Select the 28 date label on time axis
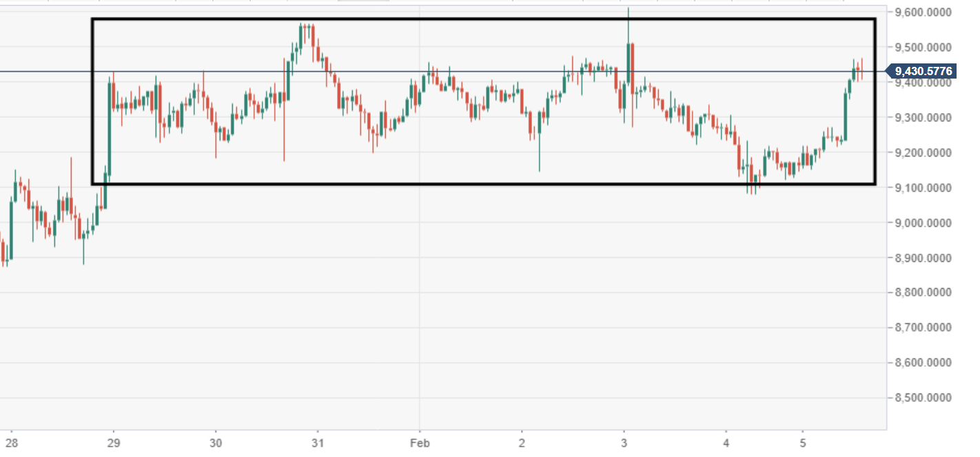This screenshot has height=457, width=980. click(x=12, y=441)
